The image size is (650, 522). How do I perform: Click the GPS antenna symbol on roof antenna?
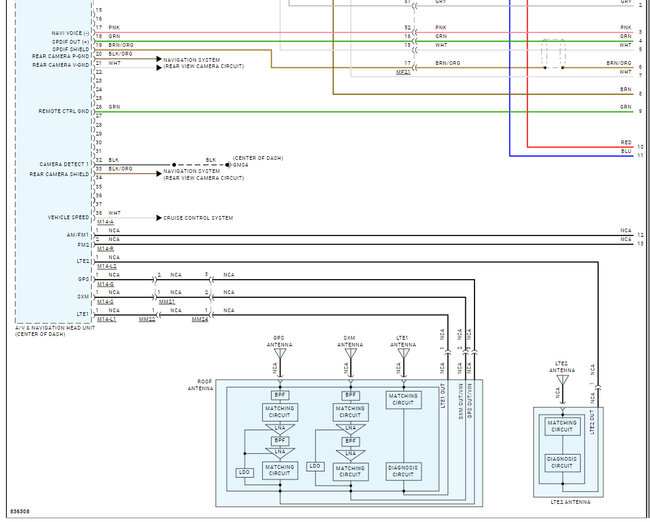coord(280,354)
